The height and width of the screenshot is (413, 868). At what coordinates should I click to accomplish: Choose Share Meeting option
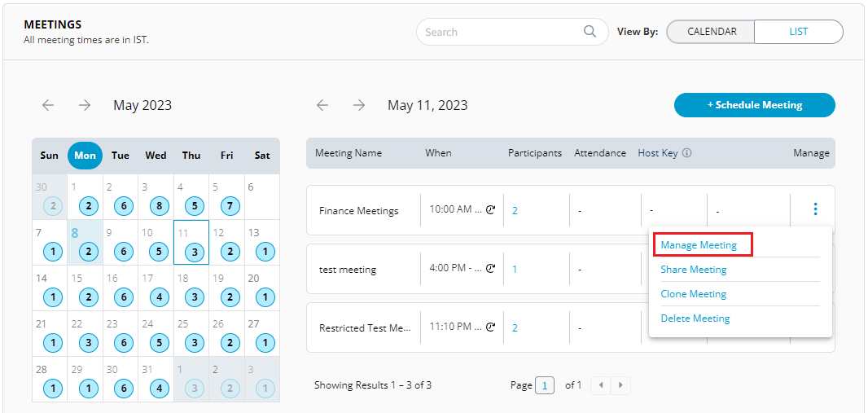point(694,270)
